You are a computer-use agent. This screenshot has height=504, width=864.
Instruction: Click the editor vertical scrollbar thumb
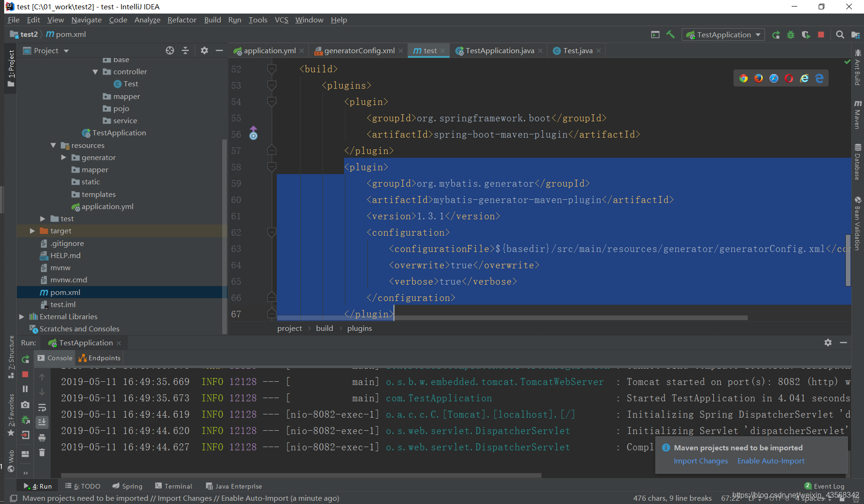848,260
